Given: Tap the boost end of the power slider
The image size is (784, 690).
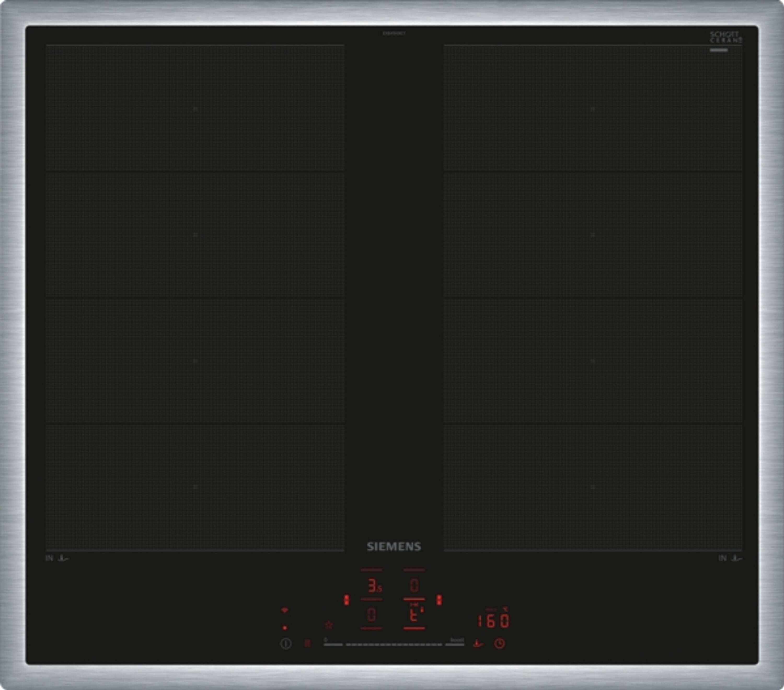Looking at the screenshot, I should pos(455,644).
